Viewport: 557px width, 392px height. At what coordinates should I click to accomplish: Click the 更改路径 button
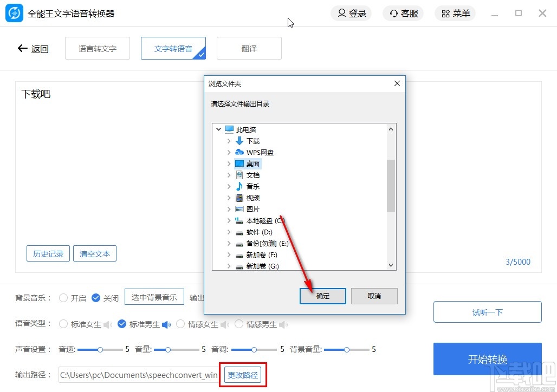(x=243, y=374)
